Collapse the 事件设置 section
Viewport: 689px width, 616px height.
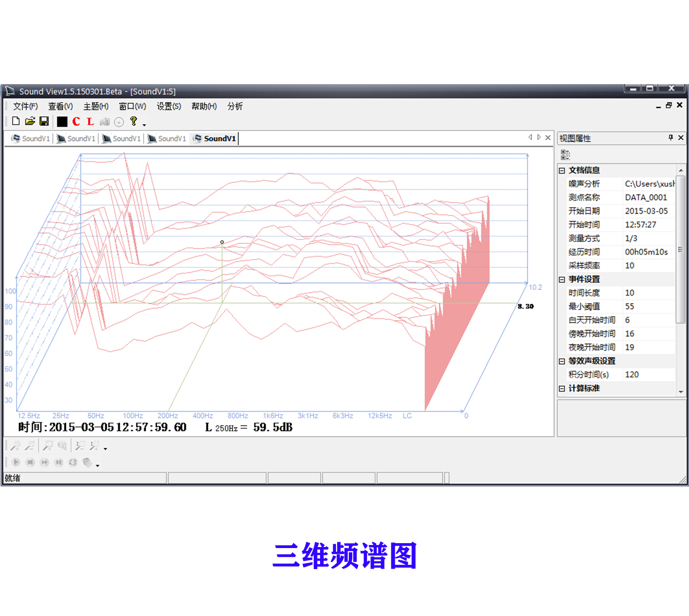[x=561, y=279]
